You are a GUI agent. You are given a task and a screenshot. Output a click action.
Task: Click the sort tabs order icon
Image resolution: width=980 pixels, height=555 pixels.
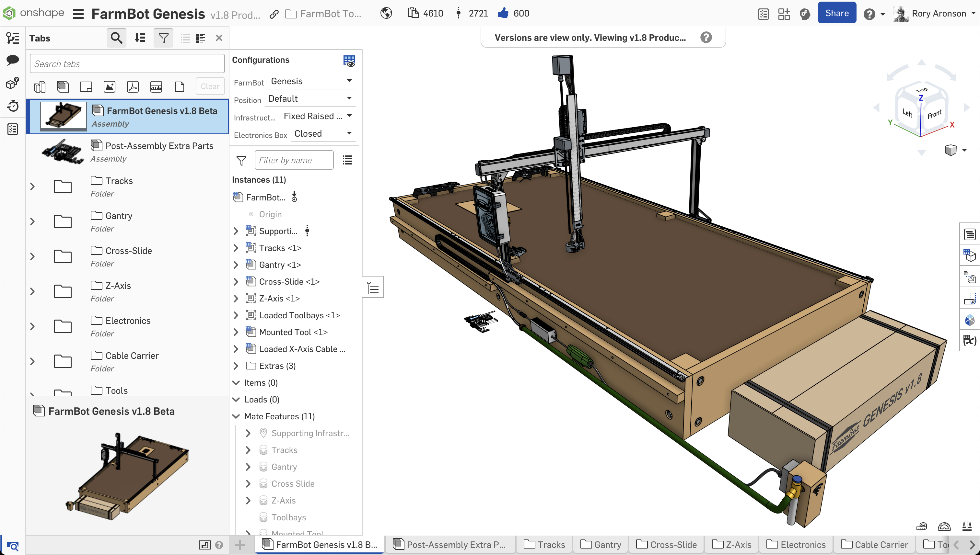140,38
